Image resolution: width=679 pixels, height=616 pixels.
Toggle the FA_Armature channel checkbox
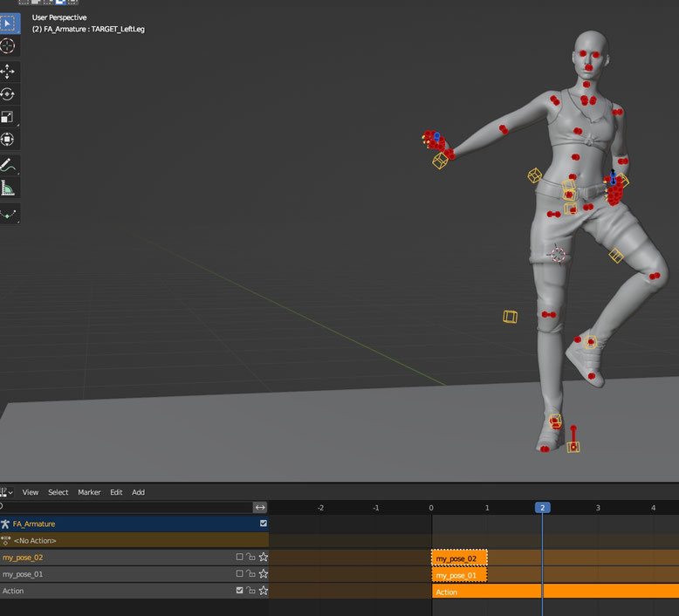tap(264, 524)
